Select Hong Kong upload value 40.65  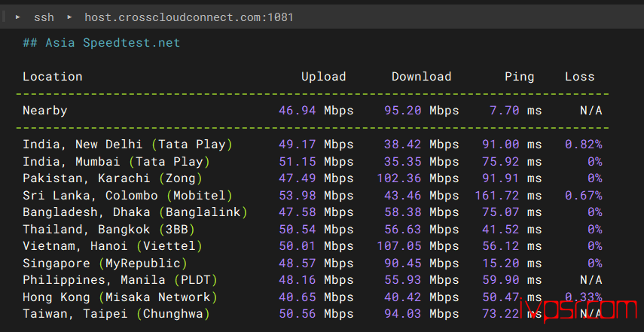298,297
